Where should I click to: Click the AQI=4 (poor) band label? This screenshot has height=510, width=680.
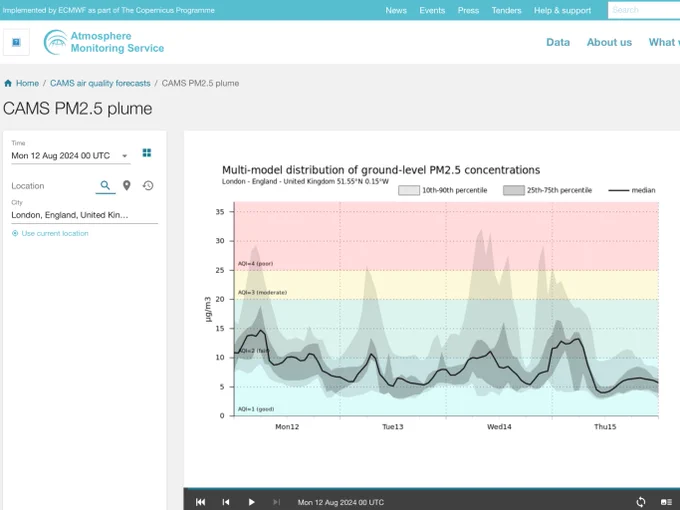click(255, 264)
